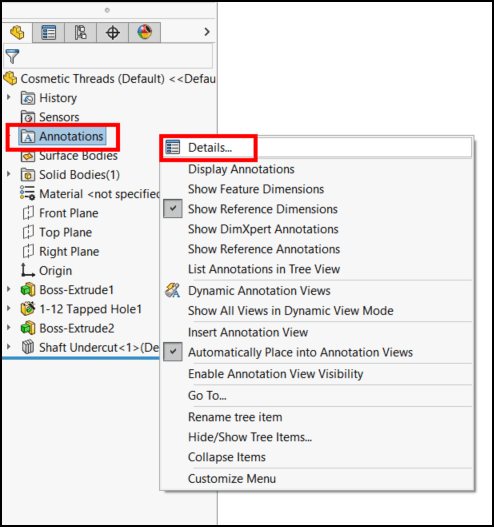
Task: Select the Boss-Extrude1 feature
Action: click(x=77, y=290)
